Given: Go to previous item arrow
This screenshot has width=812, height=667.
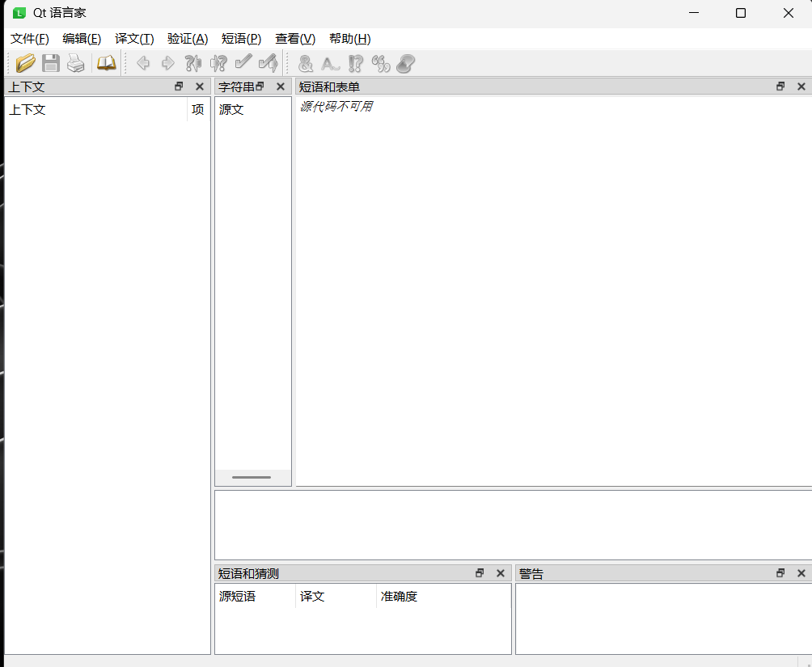Looking at the screenshot, I should click(x=143, y=63).
